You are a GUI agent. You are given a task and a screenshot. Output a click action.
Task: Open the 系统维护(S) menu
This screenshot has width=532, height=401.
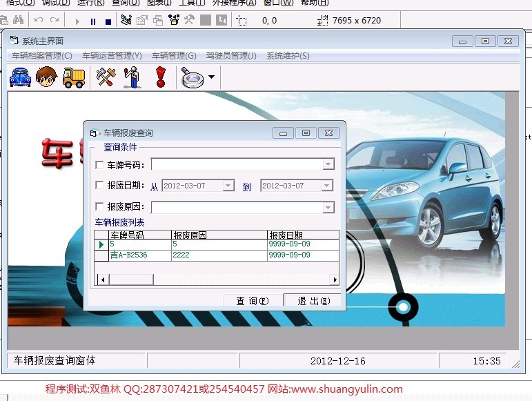(288, 56)
